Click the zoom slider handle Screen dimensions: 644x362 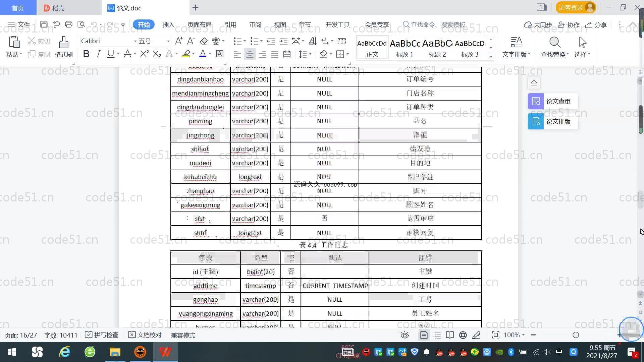tap(576, 335)
